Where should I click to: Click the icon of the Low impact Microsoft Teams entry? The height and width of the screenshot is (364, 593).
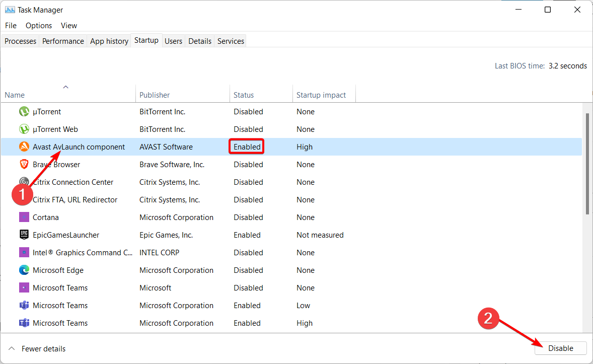click(x=24, y=306)
